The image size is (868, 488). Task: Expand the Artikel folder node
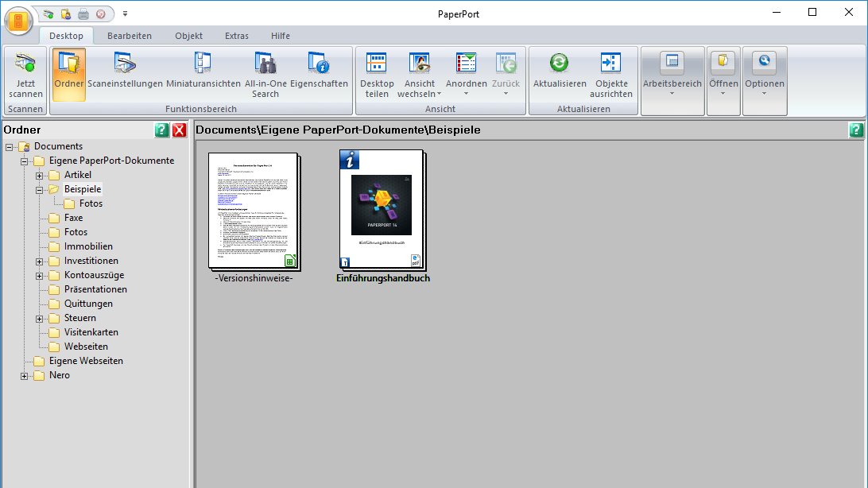click(x=40, y=175)
